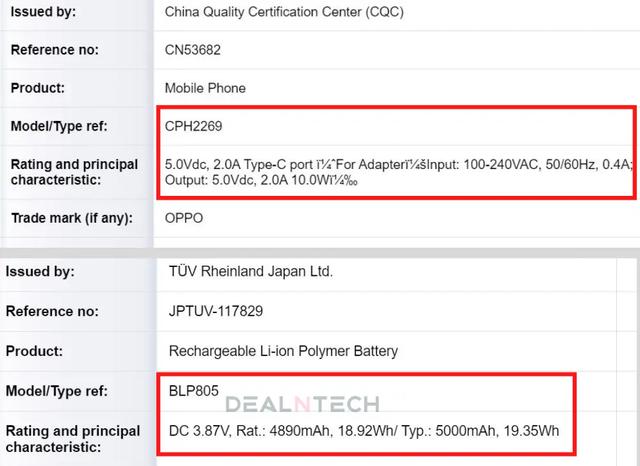Click the 5.0Vdc, 2.0A Type-C rating line

[398, 164]
